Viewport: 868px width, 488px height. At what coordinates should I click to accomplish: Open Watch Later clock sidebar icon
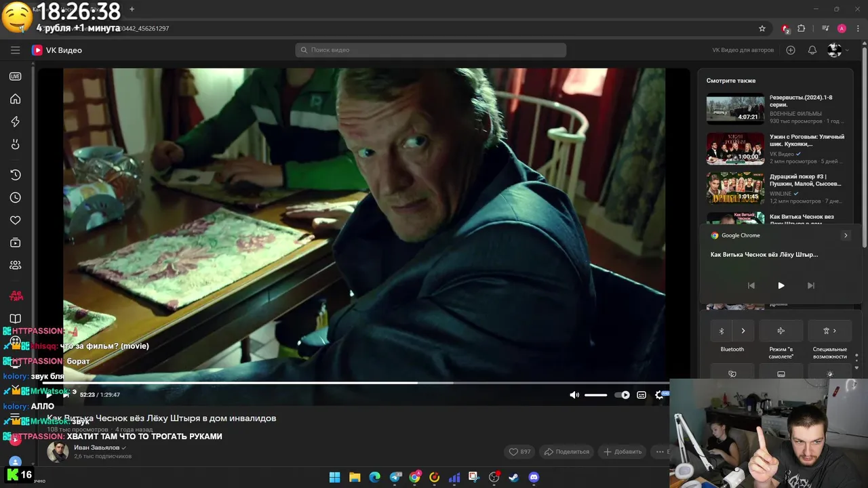[15, 198]
